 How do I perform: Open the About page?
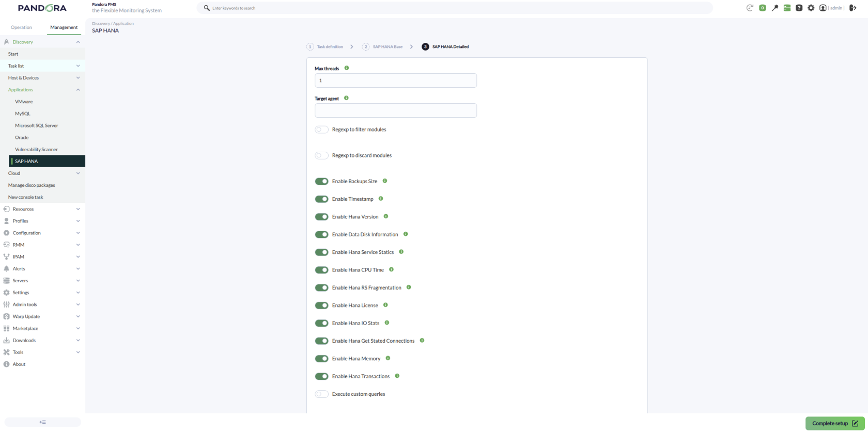point(19,364)
